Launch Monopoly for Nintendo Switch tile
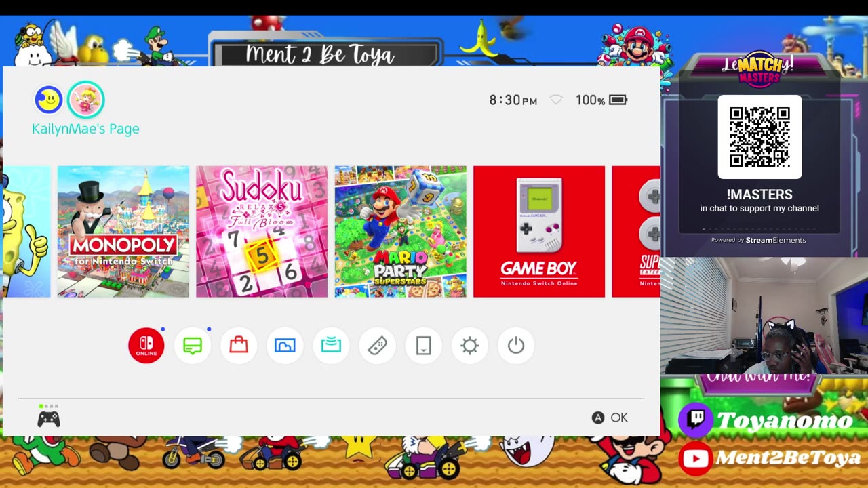 click(123, 231)
